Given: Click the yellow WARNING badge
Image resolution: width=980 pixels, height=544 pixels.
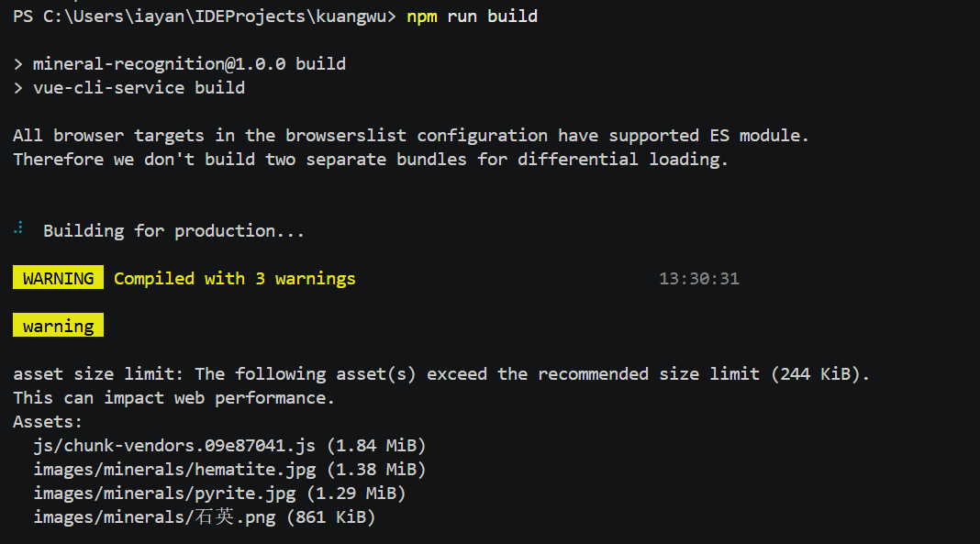Looking at the screenshot, I should [x=58, y=278].
